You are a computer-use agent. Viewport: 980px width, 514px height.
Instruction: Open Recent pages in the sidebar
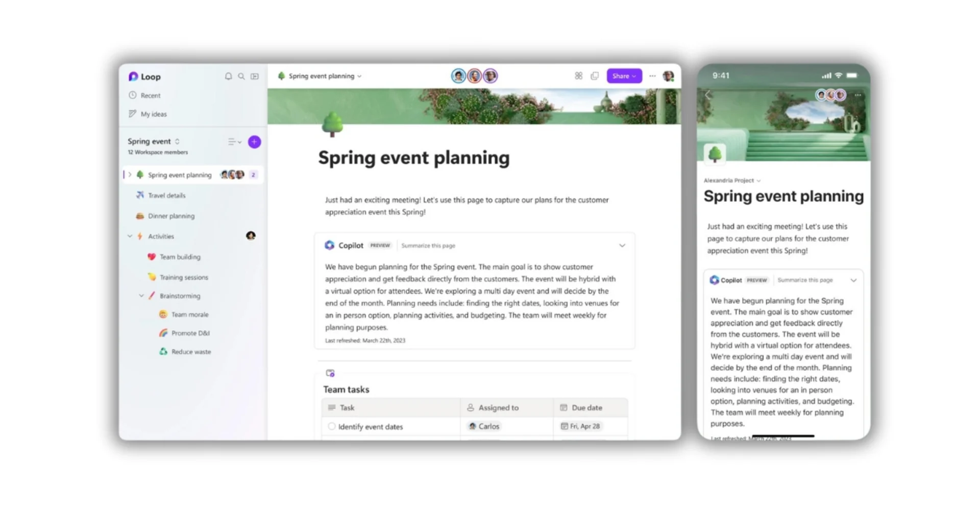point(150,95)
